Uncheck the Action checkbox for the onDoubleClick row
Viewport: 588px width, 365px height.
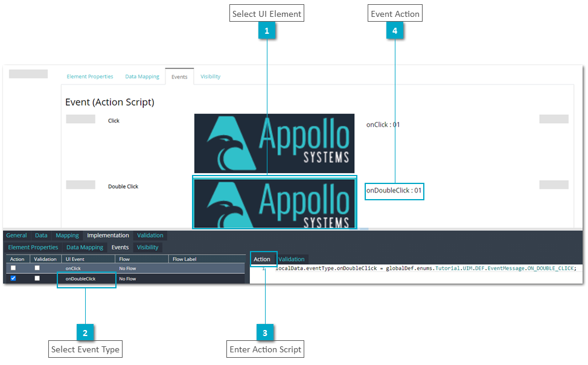point(13,278)
